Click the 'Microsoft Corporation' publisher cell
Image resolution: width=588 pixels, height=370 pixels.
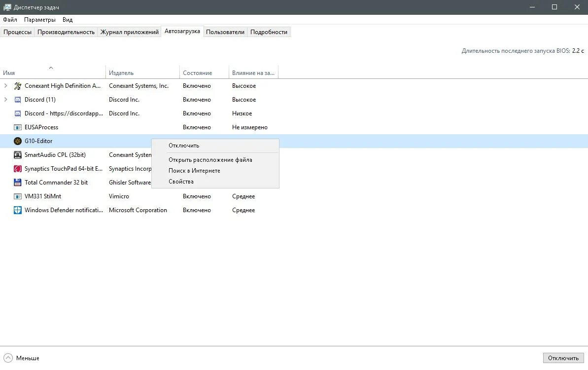[x=138, y=210]
